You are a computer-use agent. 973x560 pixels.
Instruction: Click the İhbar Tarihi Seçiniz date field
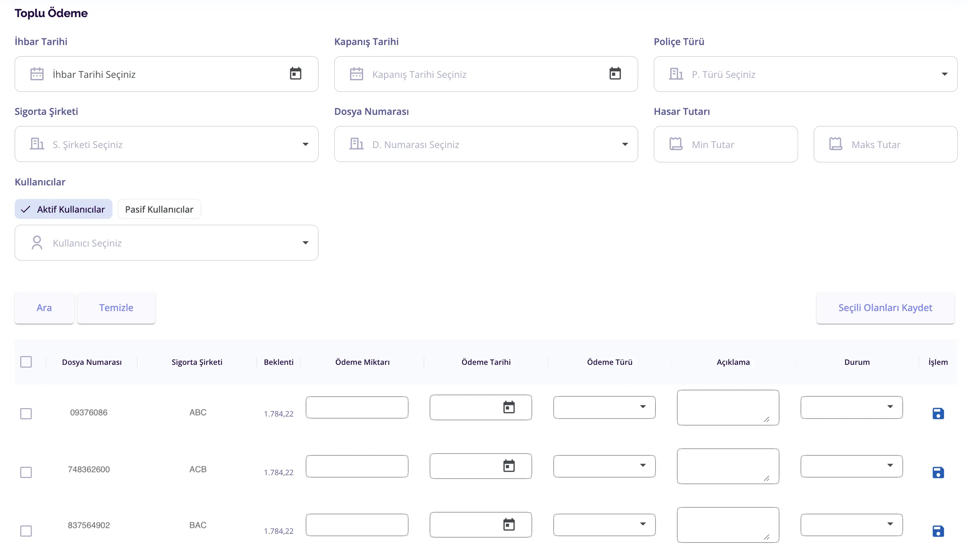166,74
